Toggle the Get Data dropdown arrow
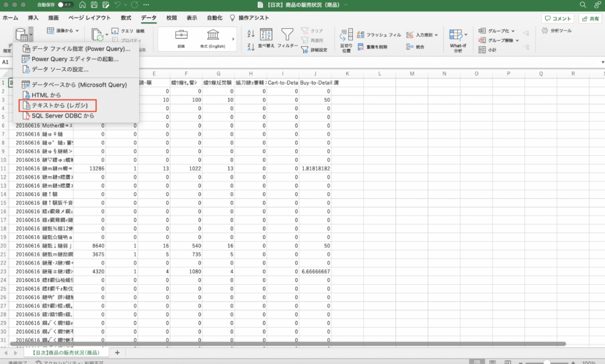The image size is (605, 364). (31, 35)
